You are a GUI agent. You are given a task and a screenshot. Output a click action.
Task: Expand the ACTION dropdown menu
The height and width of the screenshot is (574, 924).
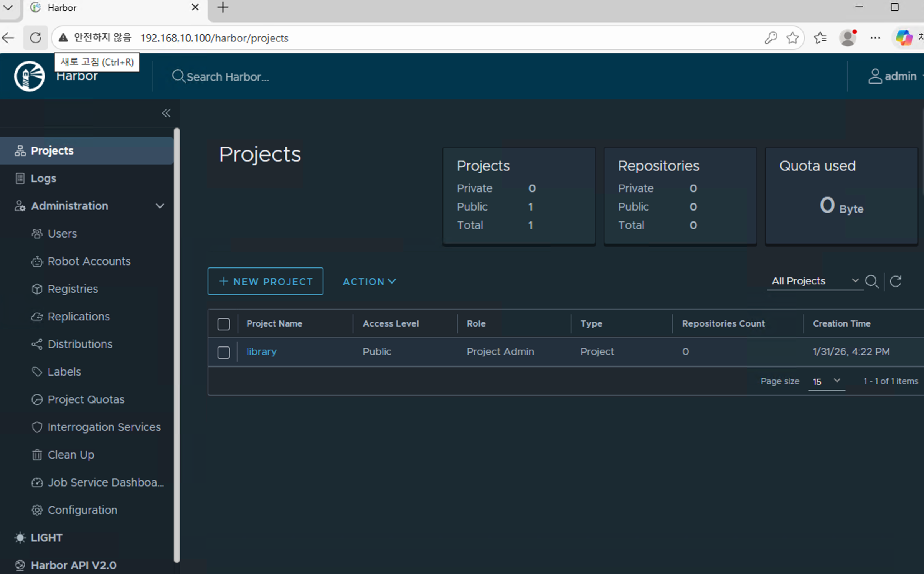pos(369,282)
